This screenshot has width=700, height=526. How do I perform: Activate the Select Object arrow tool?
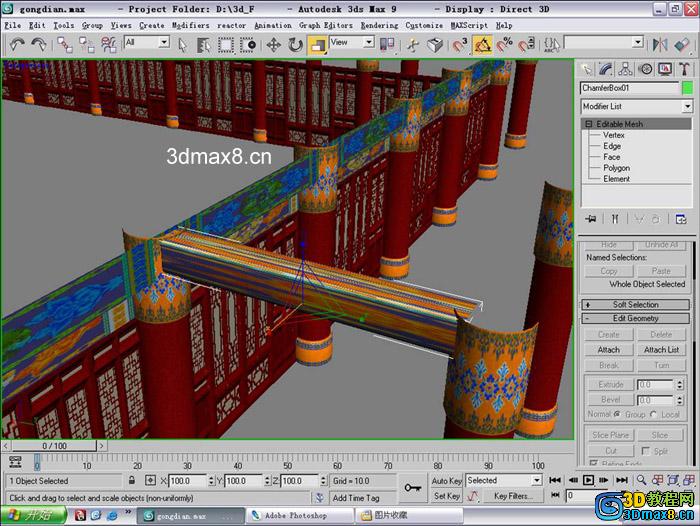(x=183, y=45)
